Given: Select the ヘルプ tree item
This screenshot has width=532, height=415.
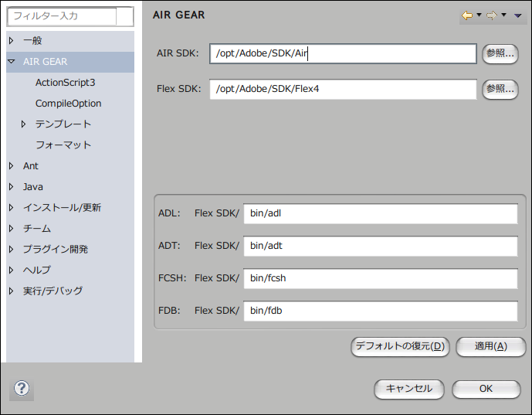Looking at the screenshot, I should pyautogui.click(x=37, y=270).
